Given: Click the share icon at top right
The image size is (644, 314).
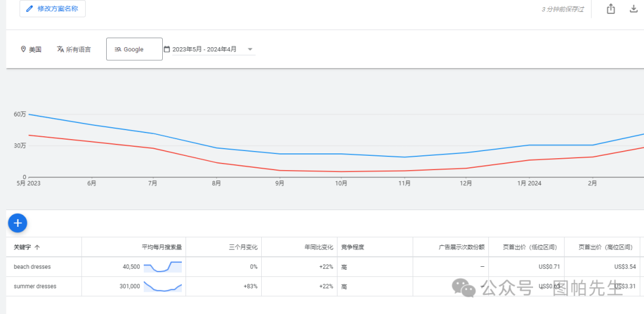Looking at the screenshot, I should 611,9.
